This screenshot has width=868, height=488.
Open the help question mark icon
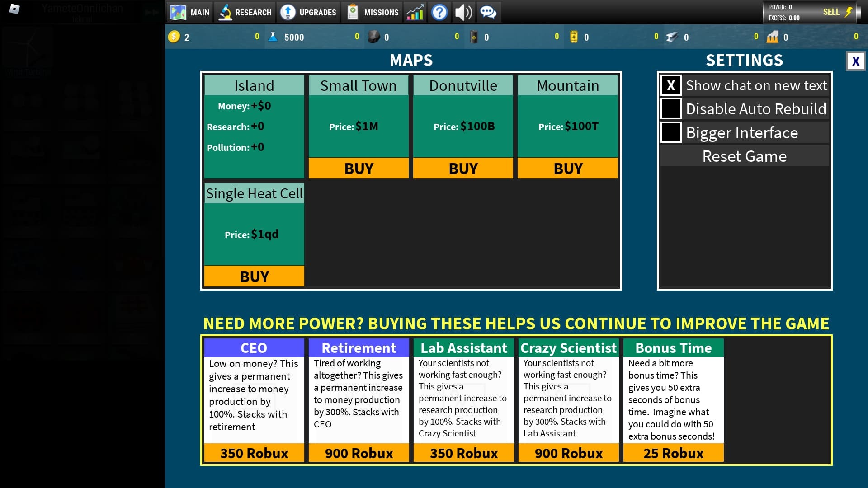[439, 12]
